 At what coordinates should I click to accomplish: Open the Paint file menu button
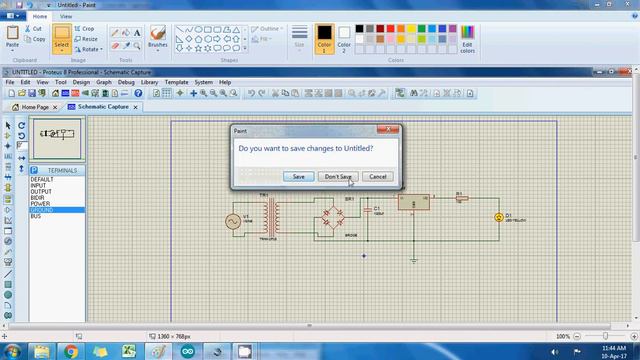click(13, 16)
